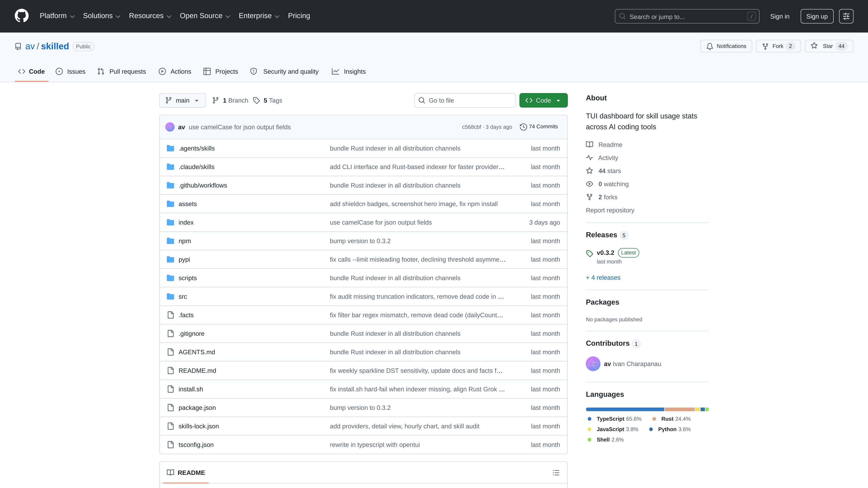Click the book icon beside Readme in About

coord(589,145)
